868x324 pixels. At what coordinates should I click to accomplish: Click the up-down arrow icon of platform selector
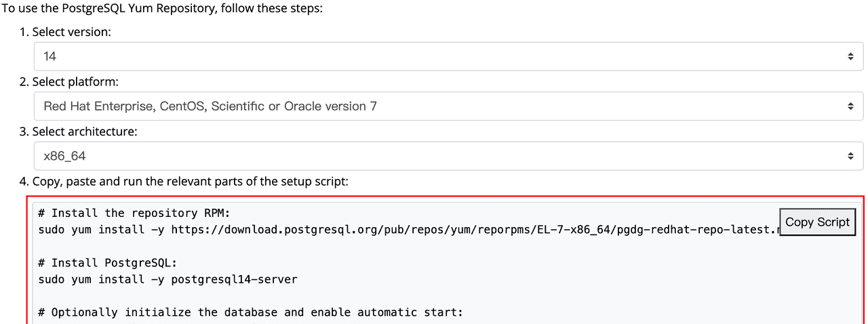[x=850, y=106]
